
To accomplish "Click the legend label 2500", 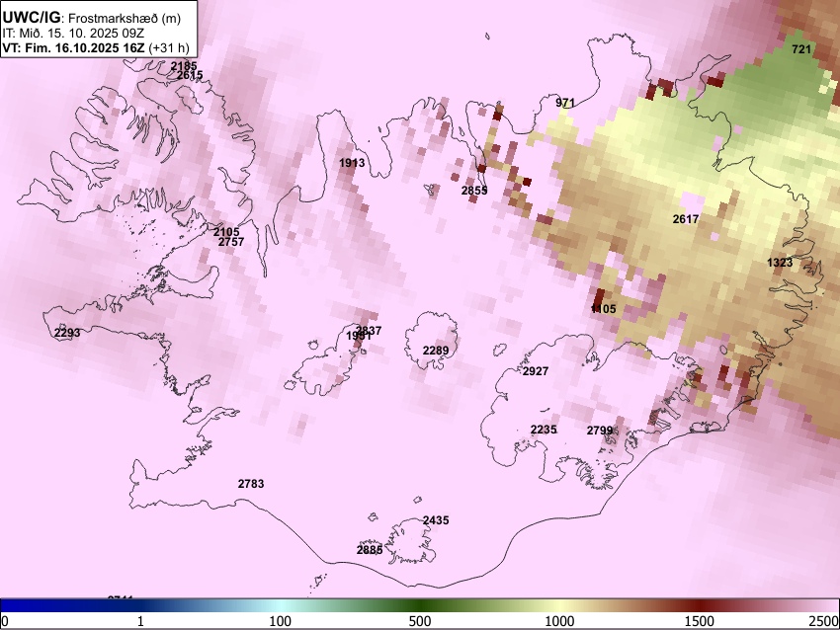I will [x=824, y=621].
